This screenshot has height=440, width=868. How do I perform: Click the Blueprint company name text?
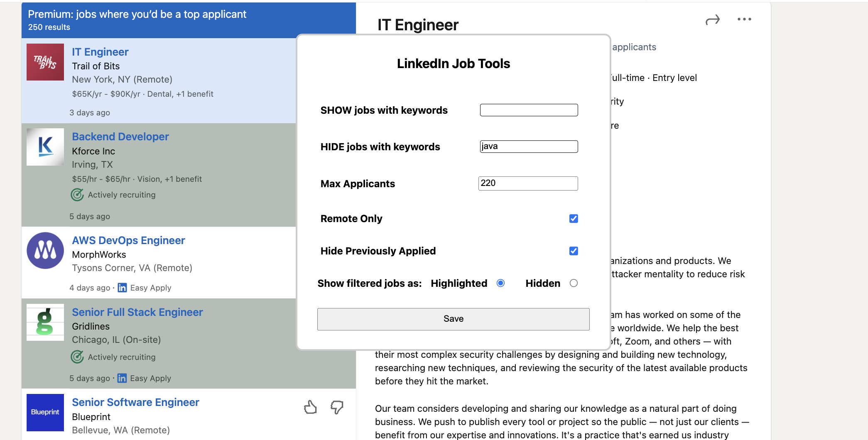(x=91, y=417)
